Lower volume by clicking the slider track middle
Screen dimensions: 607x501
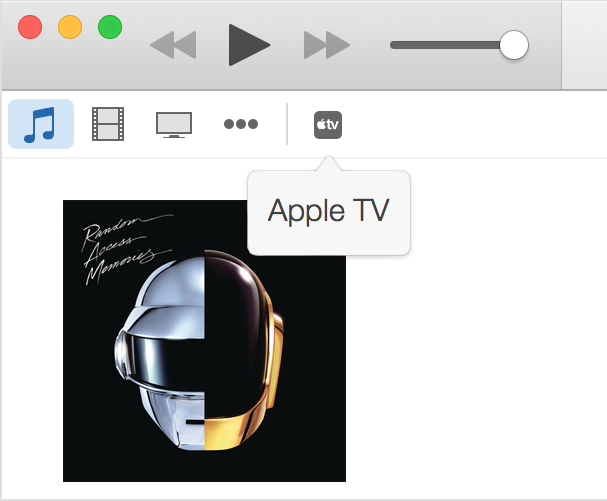(x=445, y=45)
